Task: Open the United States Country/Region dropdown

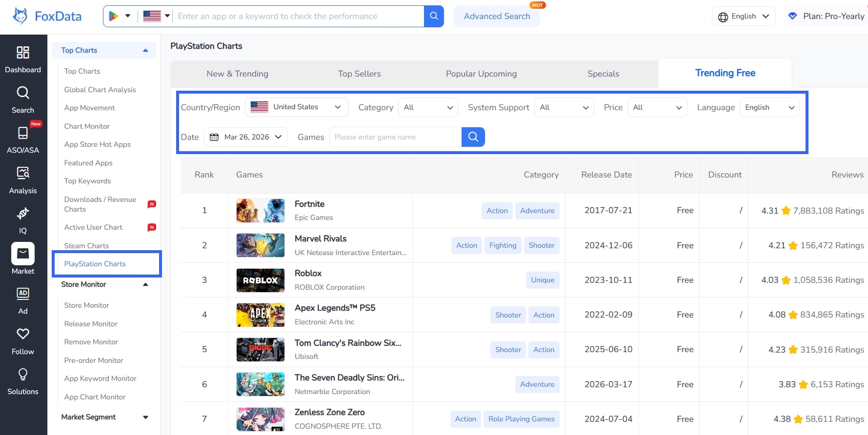Action: (x=297, y=107)
